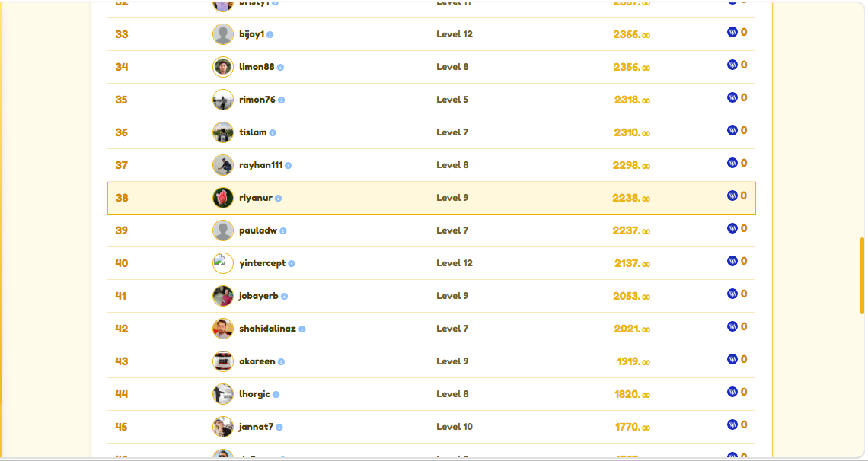Viewport: 868px width, 461px height.
Task: Open jobayerb's profile picture
Action: pos(223,296)
